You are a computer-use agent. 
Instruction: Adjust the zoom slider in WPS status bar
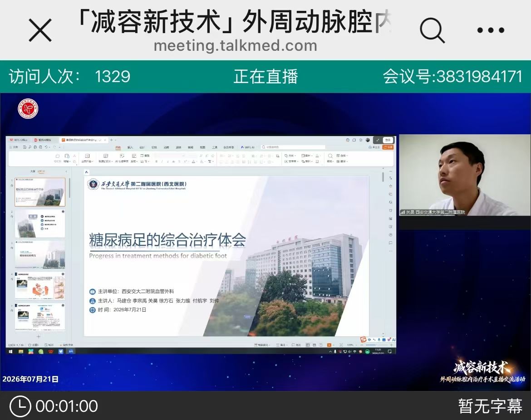pyautogui.click(x=377, y=345)
